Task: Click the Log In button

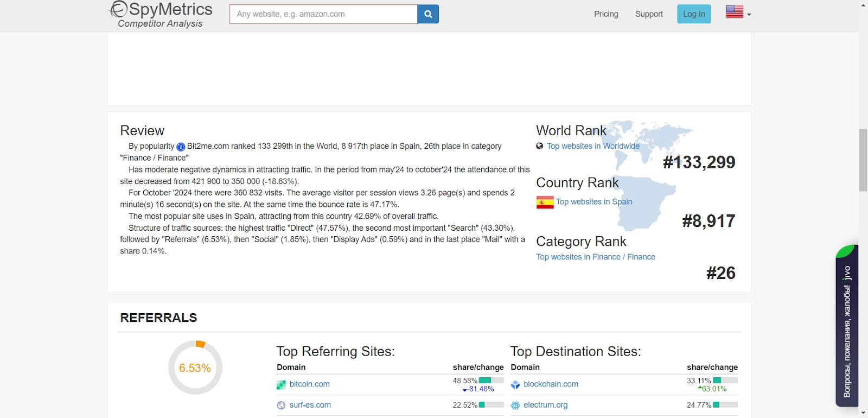Action: [x=694, y=14]
